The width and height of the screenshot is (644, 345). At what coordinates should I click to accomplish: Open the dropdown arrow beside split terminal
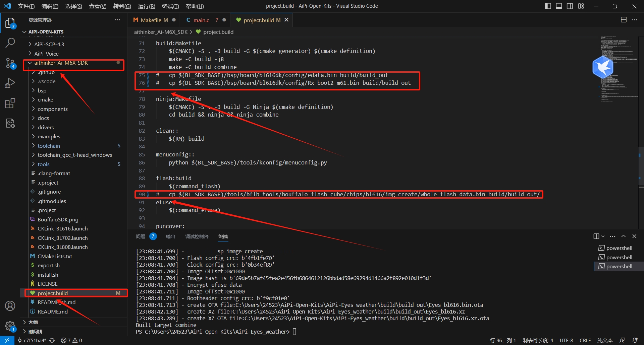603,236
